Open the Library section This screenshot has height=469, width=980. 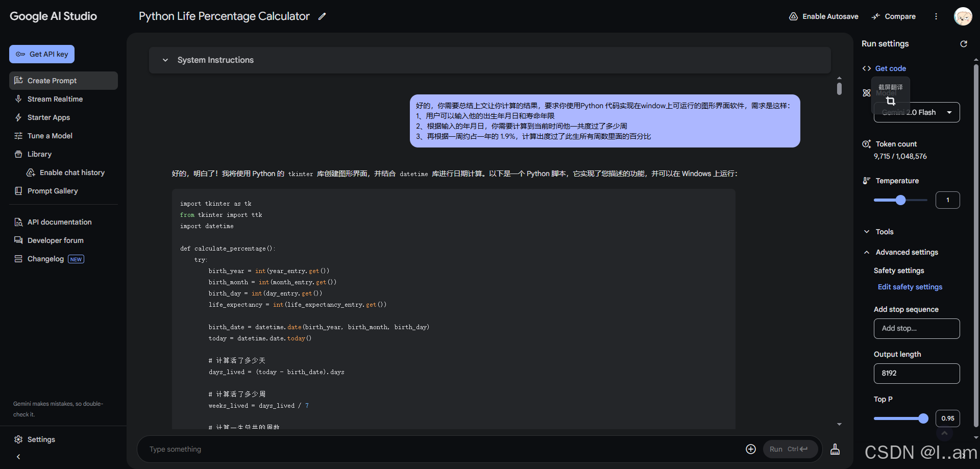pos(63,154)
